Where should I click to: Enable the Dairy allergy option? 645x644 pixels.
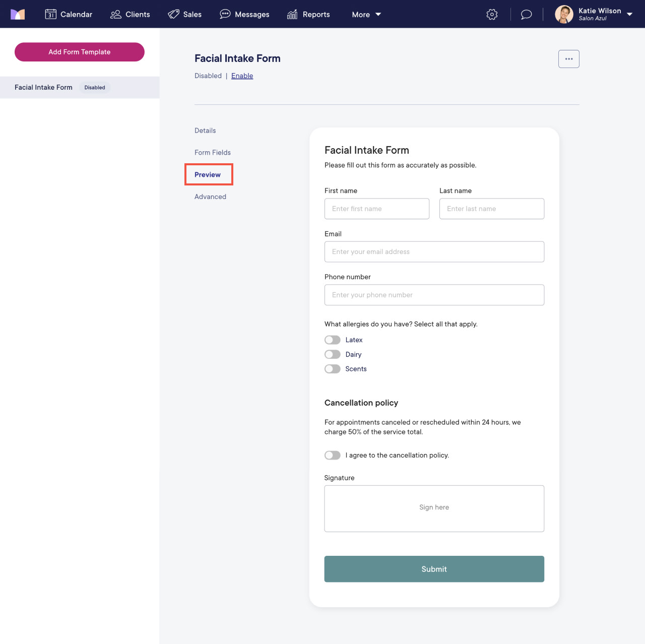pos(332,354)
